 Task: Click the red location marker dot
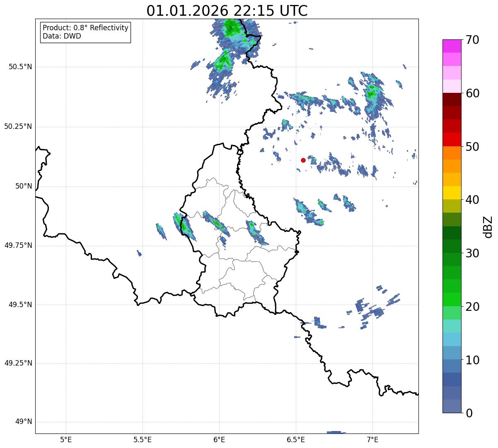coord(303,160)
